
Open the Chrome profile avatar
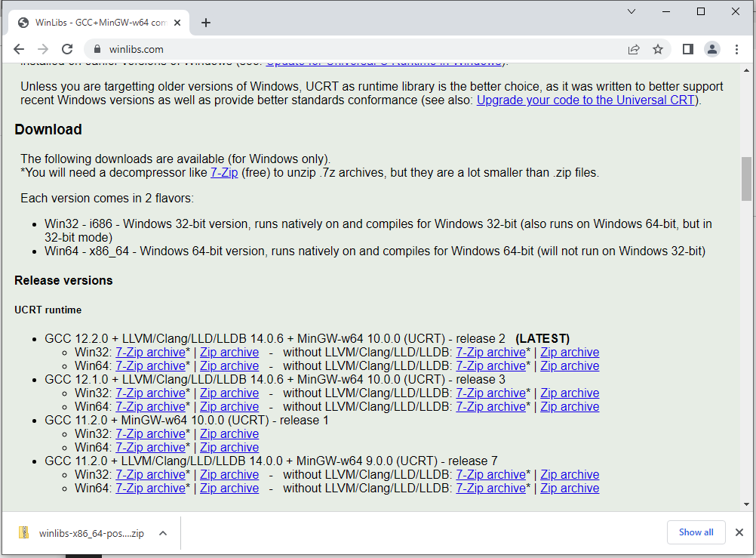click(x=711, y=49)
